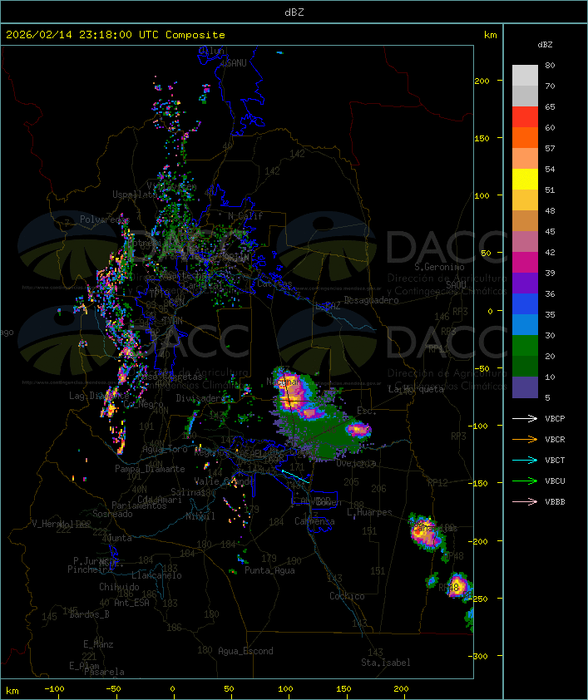The image size is (588, 700).
Task: Click the -300 tick on vertical axis
Action: (x=480, y=656)
